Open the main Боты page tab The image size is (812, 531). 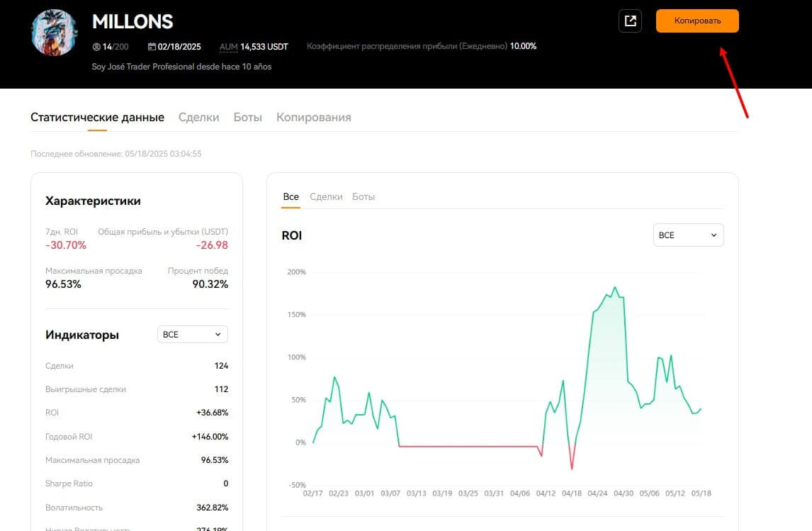point(247,117)
